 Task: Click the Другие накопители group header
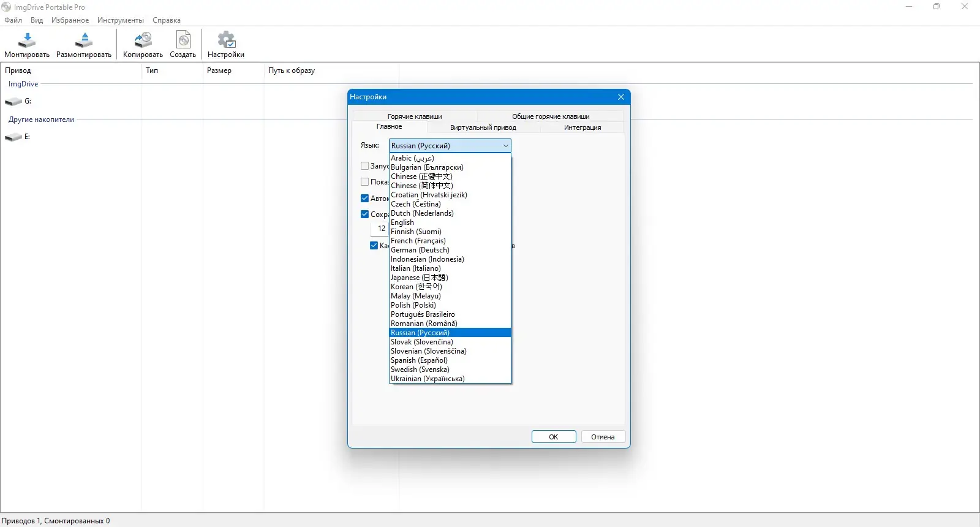[x=41, y=119]
